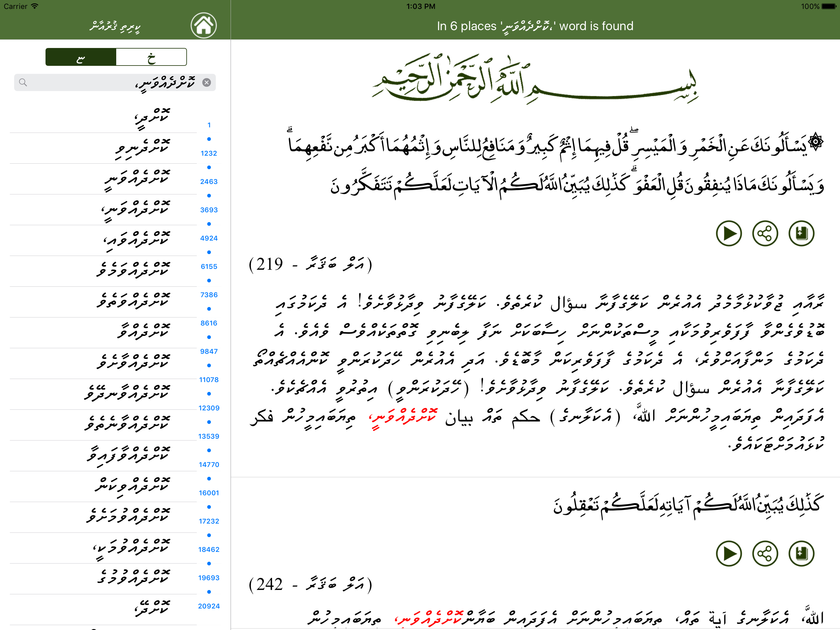
Task: Tap the Thaana title in the sidebar header
Action: (115, 26)
